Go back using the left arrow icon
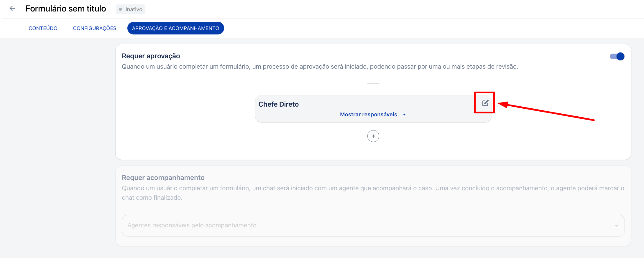Screen dimensions: 644x258 [x=12, y=9]
